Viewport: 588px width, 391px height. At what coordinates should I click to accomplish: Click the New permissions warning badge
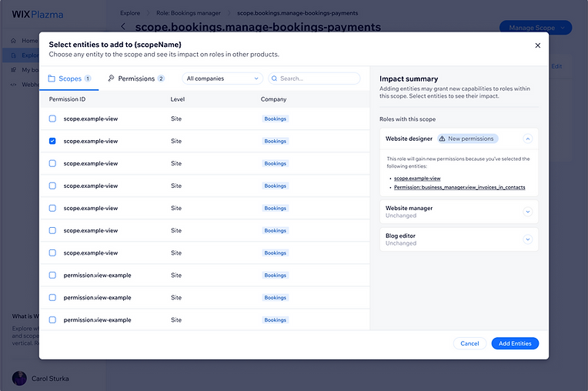(468, 139)
